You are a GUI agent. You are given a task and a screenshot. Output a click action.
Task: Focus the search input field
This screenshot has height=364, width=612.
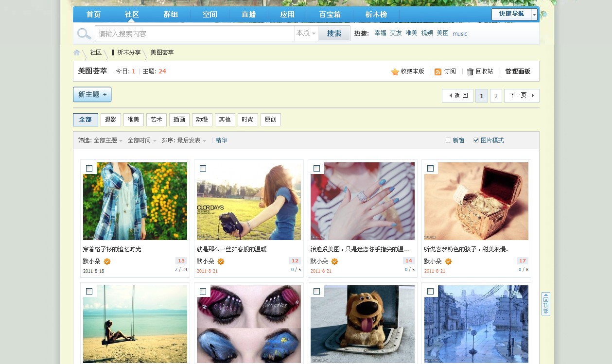point(195,34)
